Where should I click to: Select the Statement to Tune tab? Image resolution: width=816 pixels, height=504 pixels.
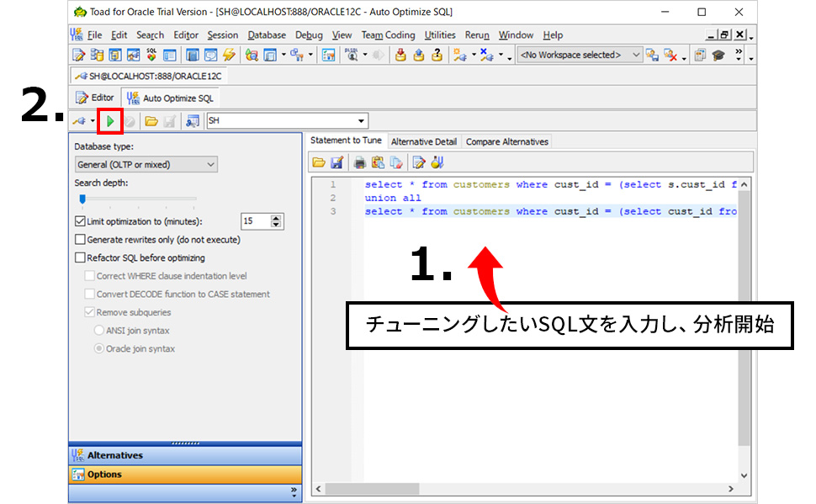tap(346, 141)
